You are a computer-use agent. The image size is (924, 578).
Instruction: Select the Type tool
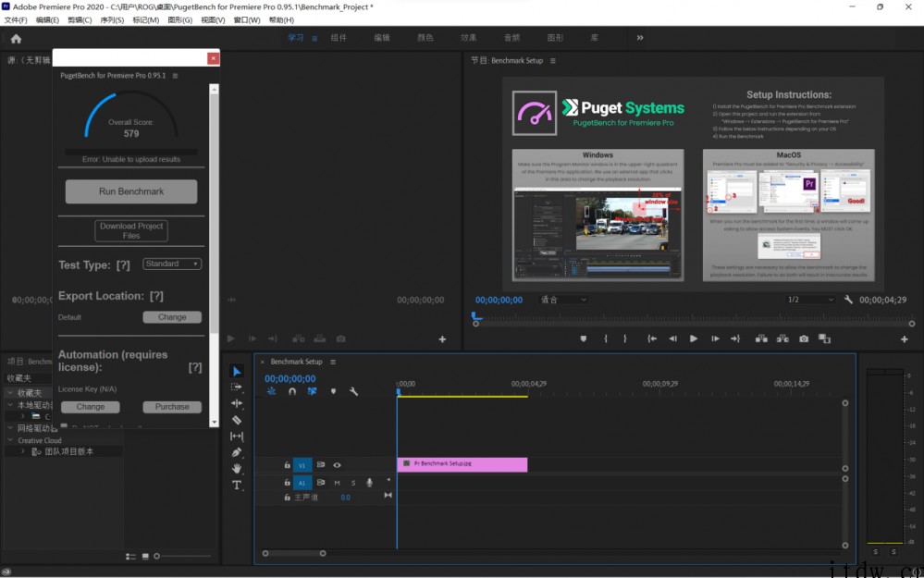point(237,485)
